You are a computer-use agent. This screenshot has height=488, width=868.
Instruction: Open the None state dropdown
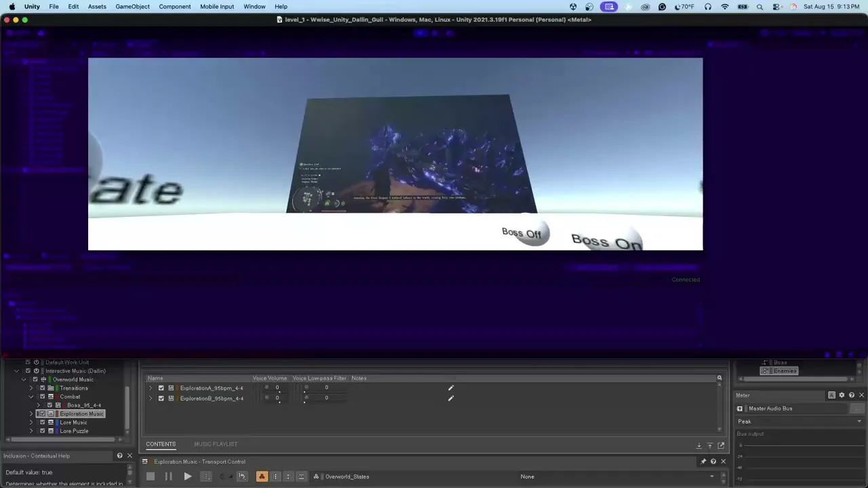tap(616, 476)
